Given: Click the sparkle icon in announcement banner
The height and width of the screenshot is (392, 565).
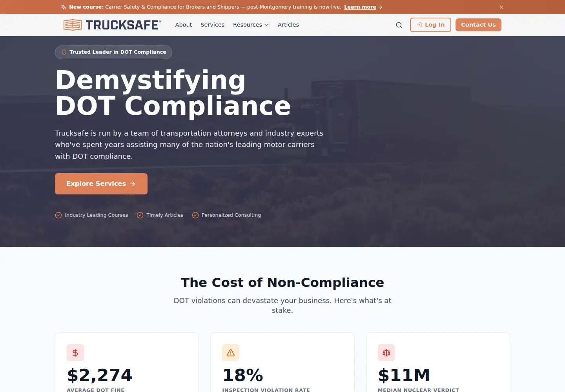Looking at the screenshot, I should coord(64,7).
